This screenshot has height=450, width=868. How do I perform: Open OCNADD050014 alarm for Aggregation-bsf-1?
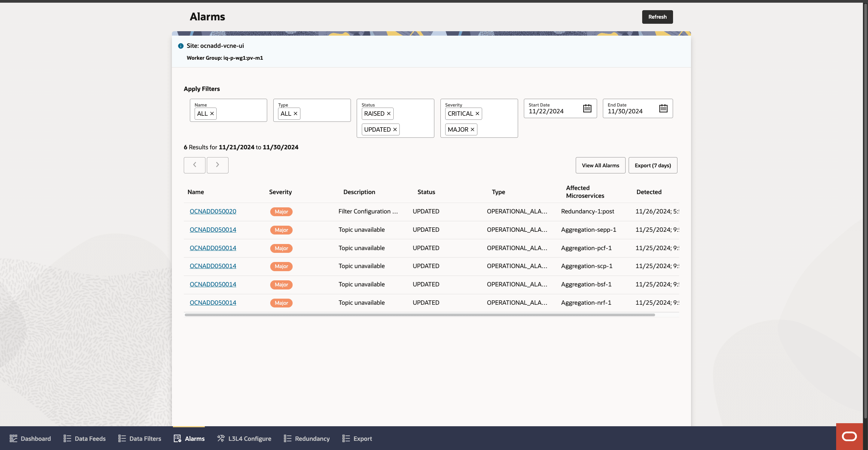tap(213, 284)
